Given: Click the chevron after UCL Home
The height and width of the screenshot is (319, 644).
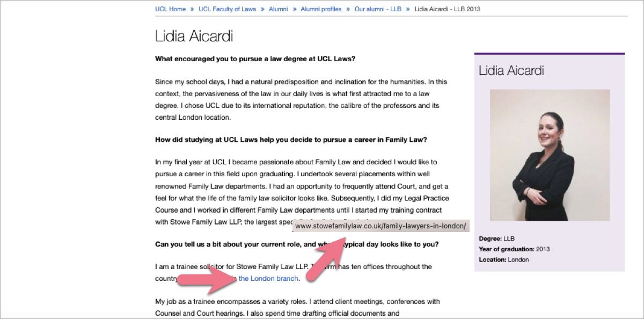Looking at the screenshot, I should pyautogui.click(x=193, y=9).
